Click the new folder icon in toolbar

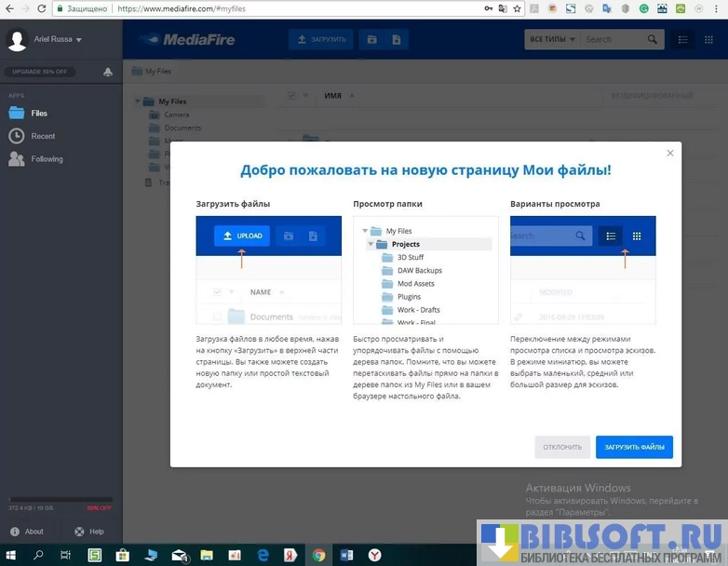372,39
